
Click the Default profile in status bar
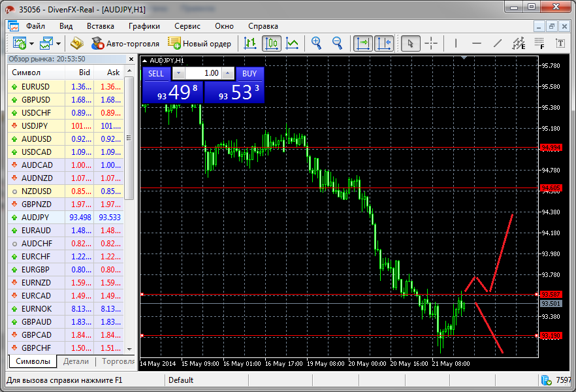tap(181, 380)
